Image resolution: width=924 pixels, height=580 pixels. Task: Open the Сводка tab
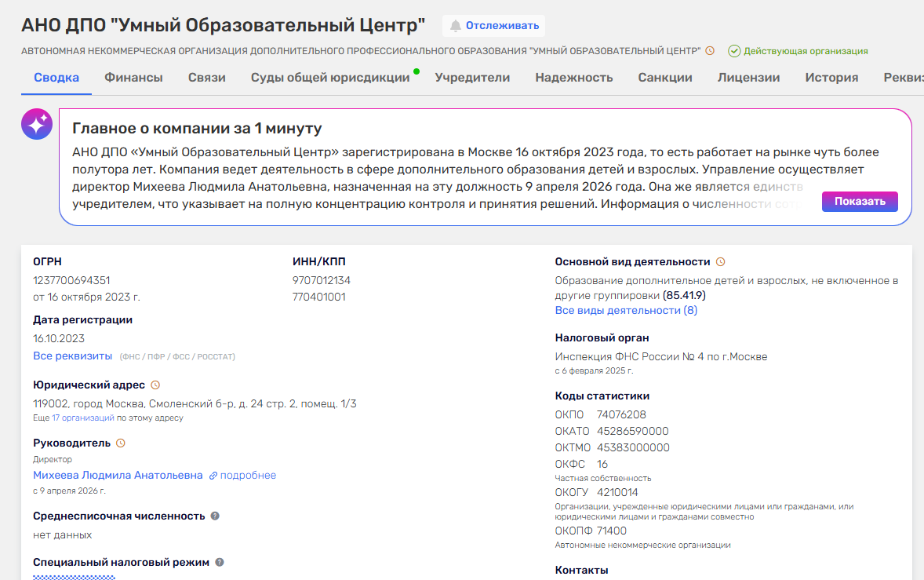56,78
